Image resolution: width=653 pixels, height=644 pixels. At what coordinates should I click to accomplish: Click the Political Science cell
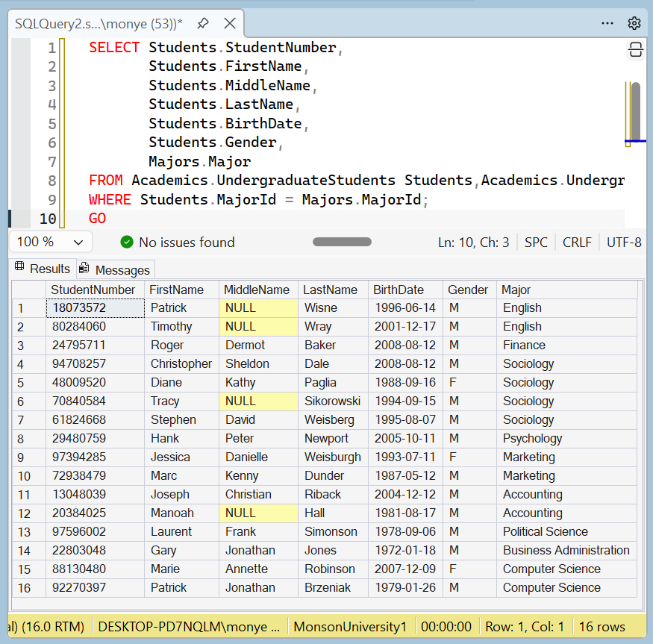[x=566, y=531]
